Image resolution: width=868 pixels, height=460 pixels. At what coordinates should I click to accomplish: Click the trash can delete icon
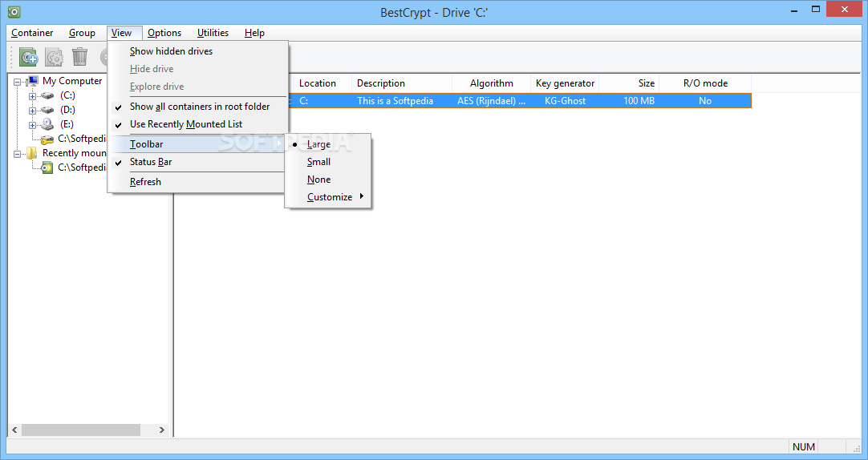[79, 56]
